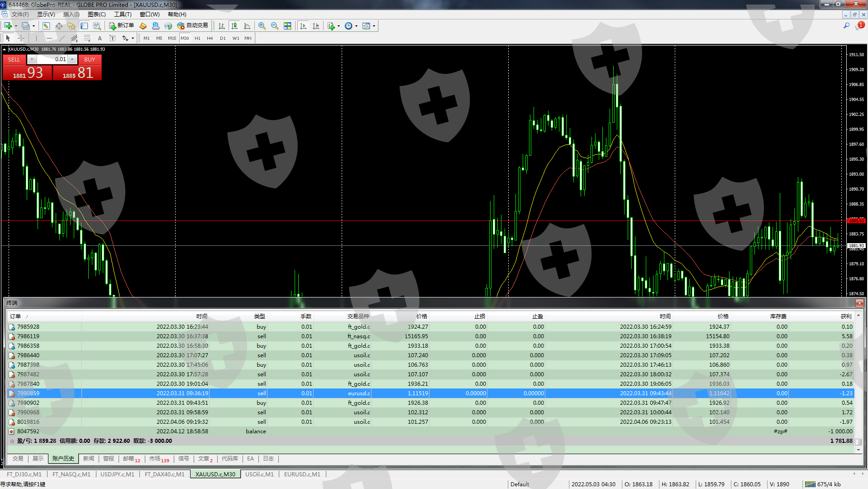Switch chart to candlestick mode
This screenshot has height=489, width=868.
tap(234, 26)
